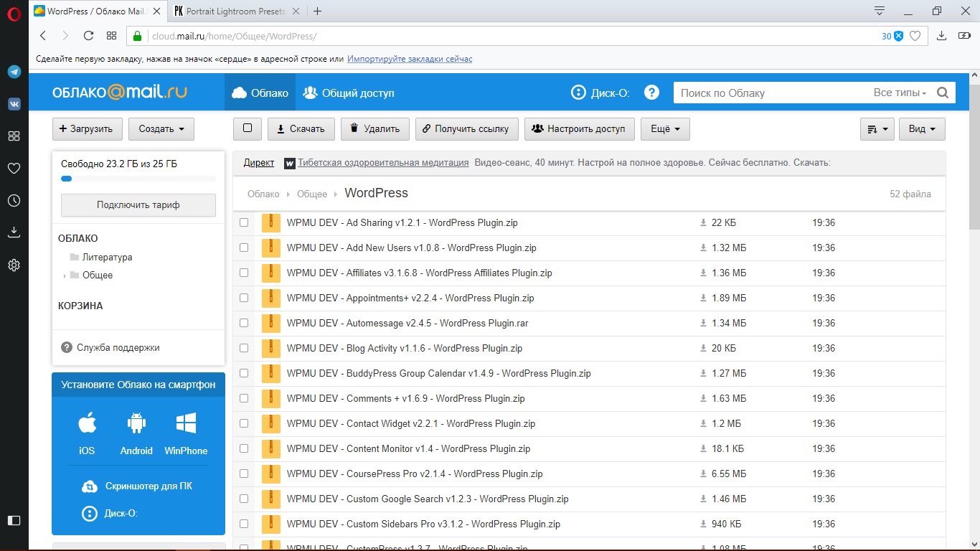The width and height of the screenshot is (980, 551).
Task: Open bookmarks heart in Opera sidebar
Action: tap(14, 169)
